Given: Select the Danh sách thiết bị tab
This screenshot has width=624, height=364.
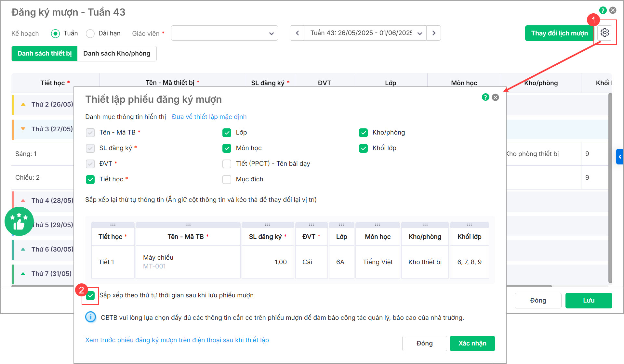Looking at the screenshot, I should click(45, 54).
